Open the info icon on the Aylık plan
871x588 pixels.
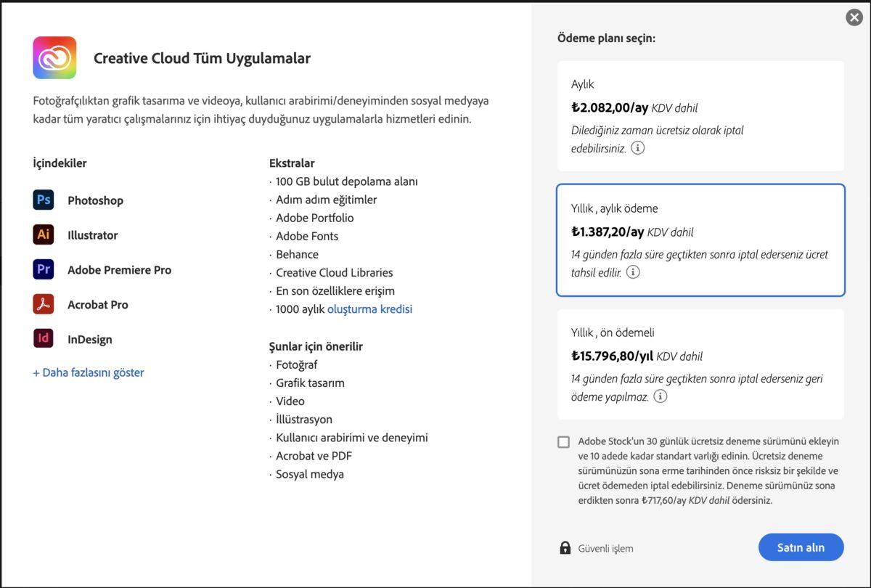pyautogui.click(x=637, y=147)
